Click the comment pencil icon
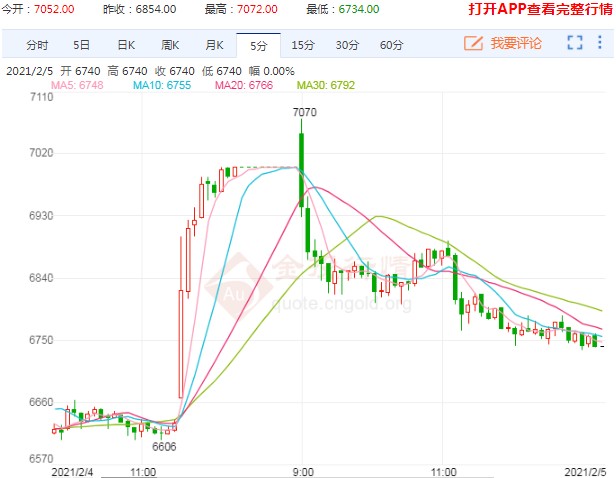Screen dimensions: 616x478 473,43
